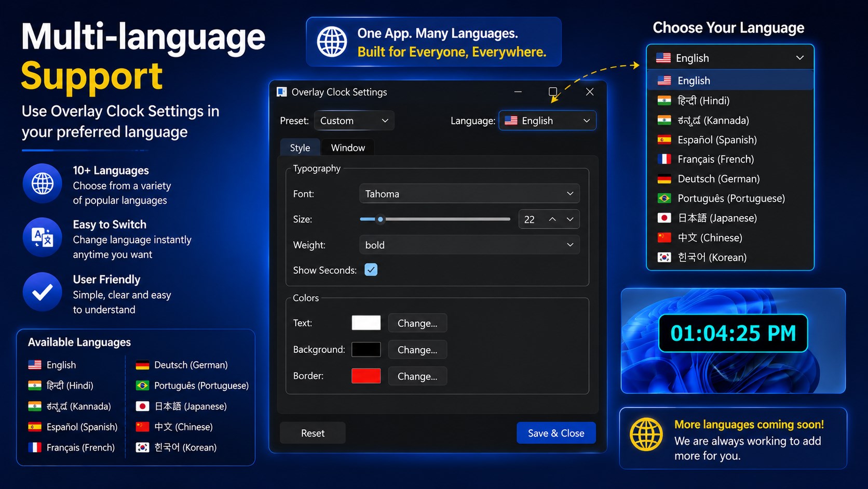The image size is (868, 489).
Task: Open the Preset Custom dropdown
Action: click(354, 121)
